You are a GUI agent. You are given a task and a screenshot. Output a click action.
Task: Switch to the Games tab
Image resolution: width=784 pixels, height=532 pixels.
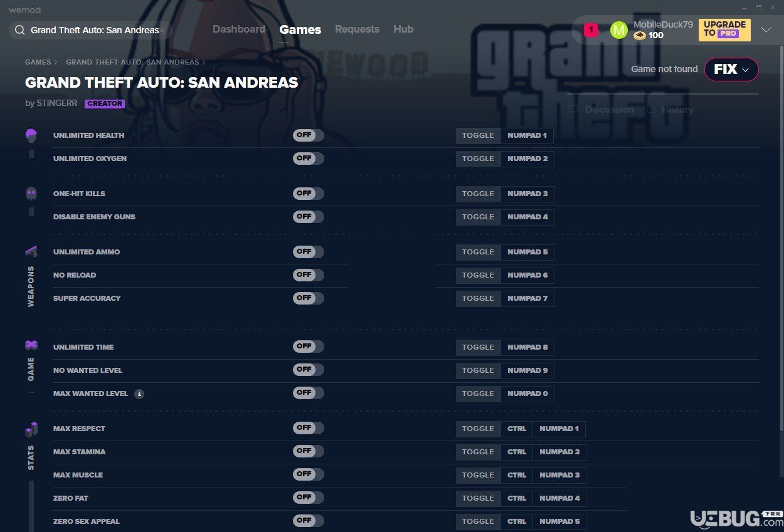[x=300, y=29]
